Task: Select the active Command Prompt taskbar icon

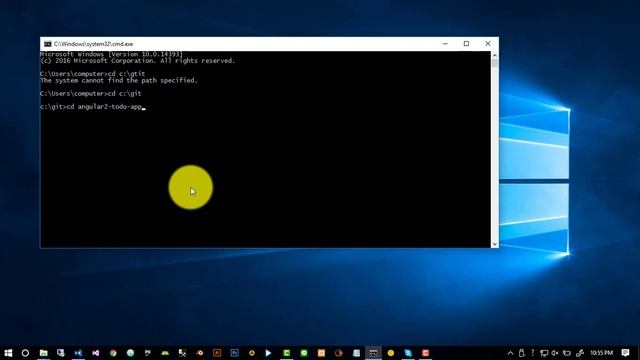Action: pos(373,353)
